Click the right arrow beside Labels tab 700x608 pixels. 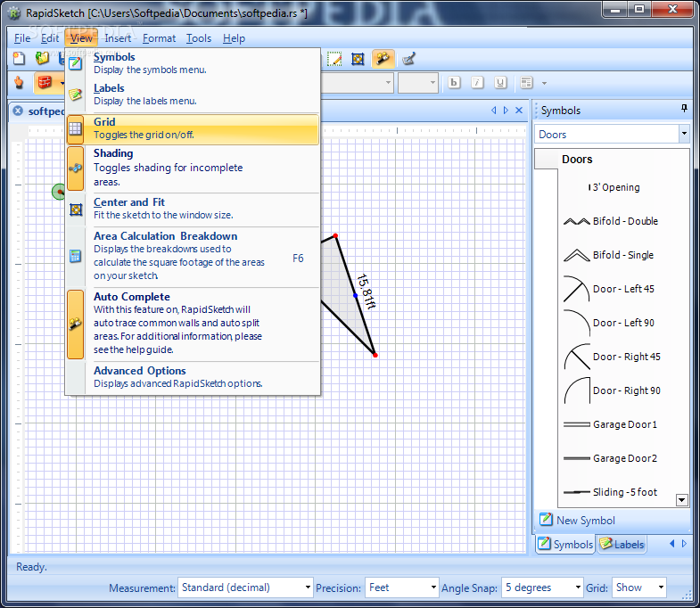pyautogui.click(x=684, y=543)
